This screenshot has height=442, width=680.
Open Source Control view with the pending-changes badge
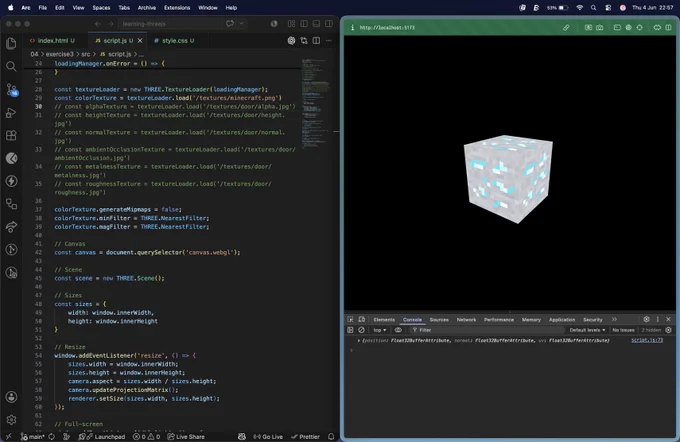[11, 90]
